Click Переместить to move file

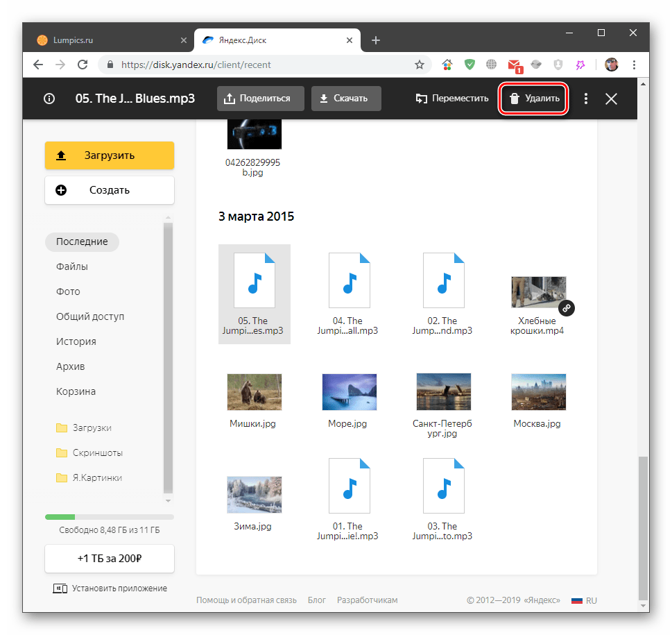452,99
